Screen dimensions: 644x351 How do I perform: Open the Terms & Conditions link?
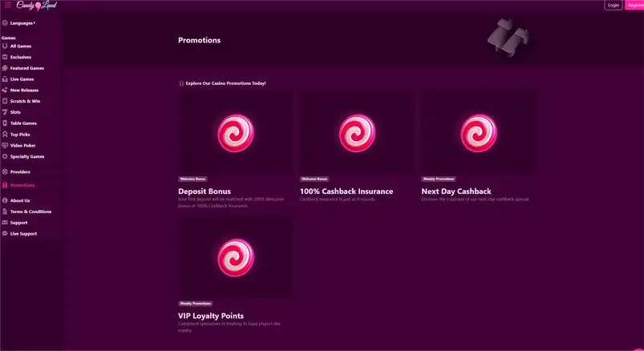click(30, 212)
